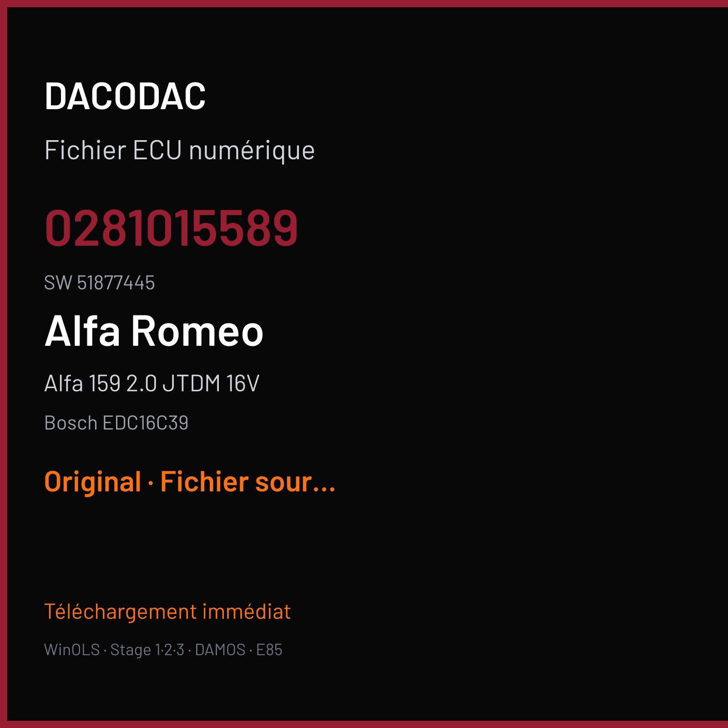Click the Bosch EDC16C39 ECU label
Viewport: 728px width, 728px height.
pyautogui.click(x=116, y=423)
